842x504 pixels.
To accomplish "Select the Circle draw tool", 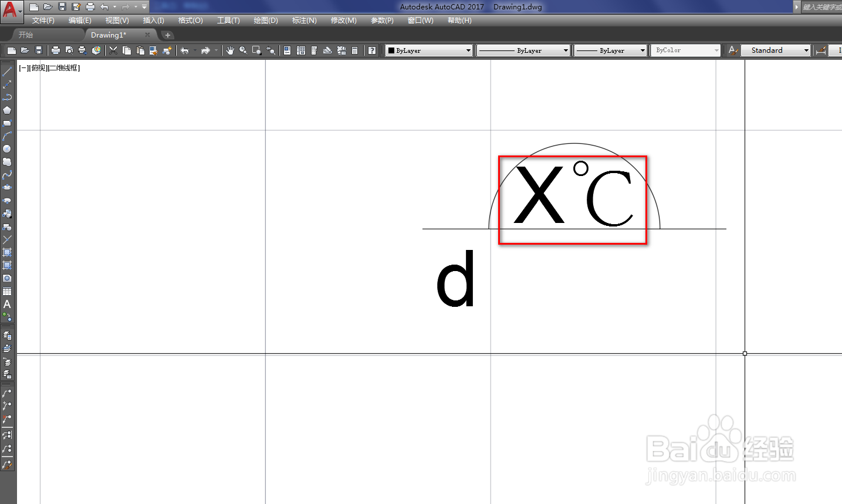I will click(7, 149).
